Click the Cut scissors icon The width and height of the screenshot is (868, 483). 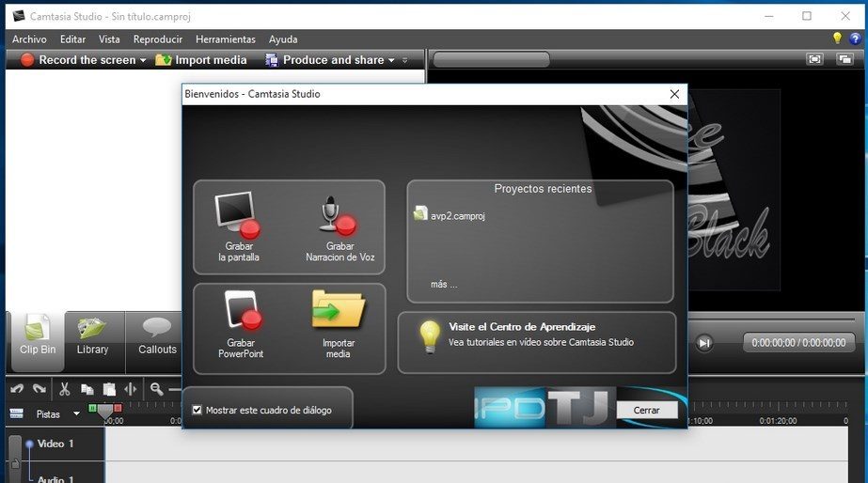click(65, 389)
